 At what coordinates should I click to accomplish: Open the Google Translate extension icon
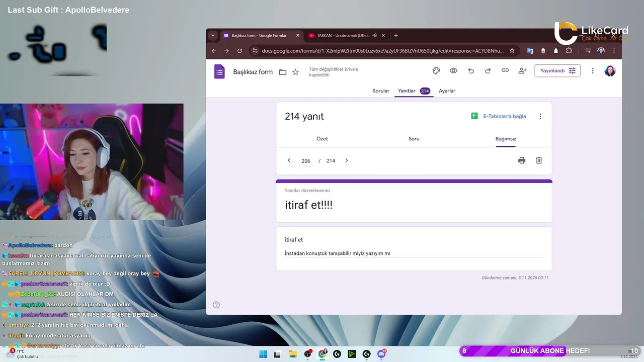[530, 51]
